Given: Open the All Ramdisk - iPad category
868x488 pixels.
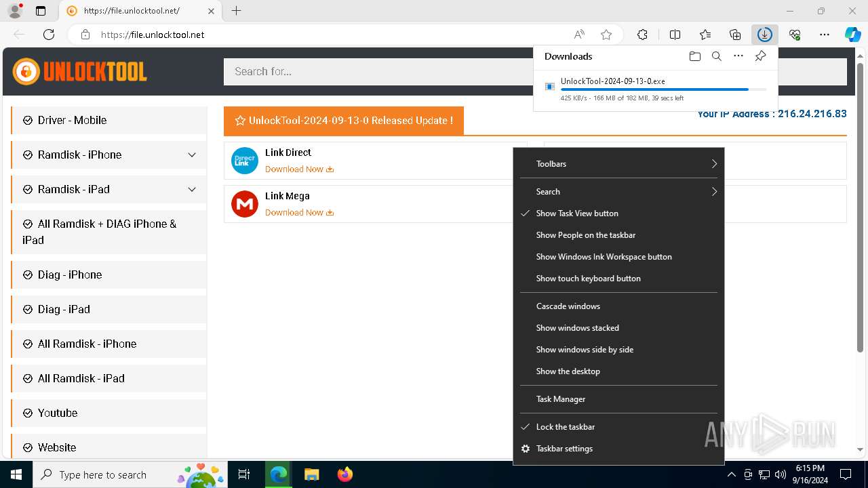Looking at the screenshot, I should click(x=108, y=379).
